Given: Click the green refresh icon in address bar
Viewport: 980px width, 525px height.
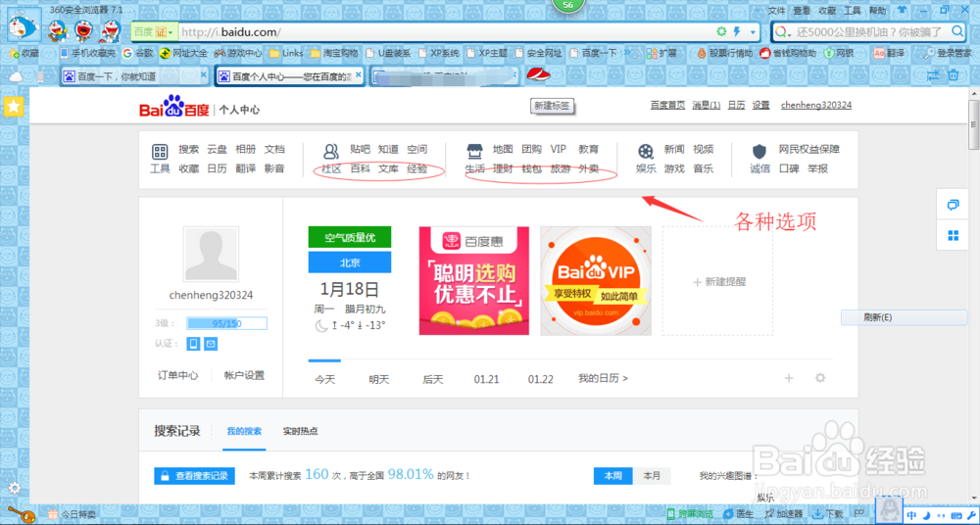Looking at the screenshot, I should [x=722, y=31].
